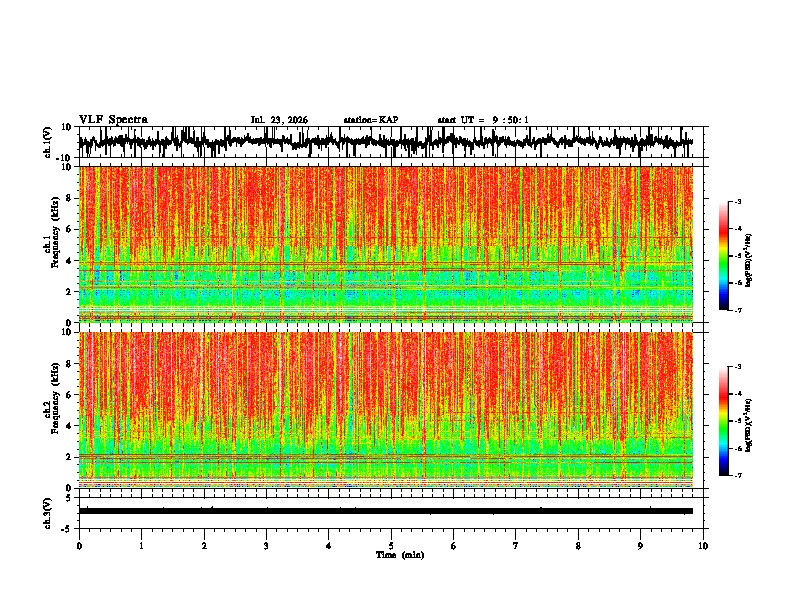The height and width of the screenshot is (612, 792).
Task: Click the station=KAP label
Action: 371,120
